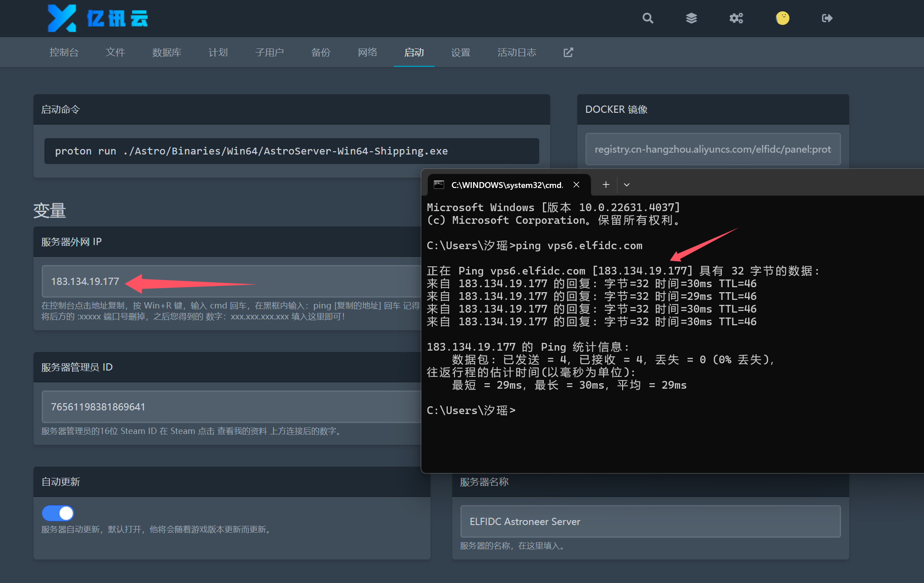This screenshot has height=583, width=924.
Task: Open the 文件 tab
Action: 115,53
